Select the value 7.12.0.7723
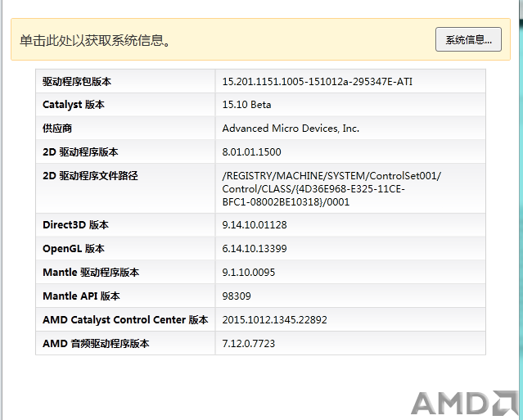 249,343
